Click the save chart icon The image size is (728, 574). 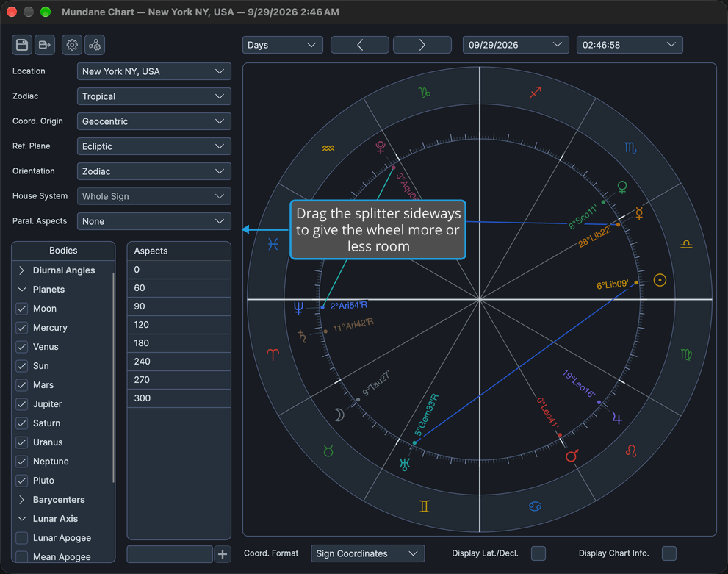click(22, 45)
